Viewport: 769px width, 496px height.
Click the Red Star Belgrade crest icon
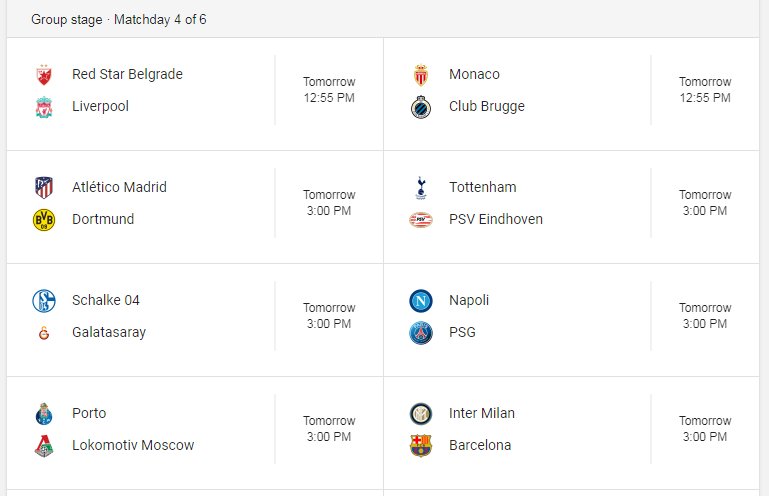click(44, 75)
